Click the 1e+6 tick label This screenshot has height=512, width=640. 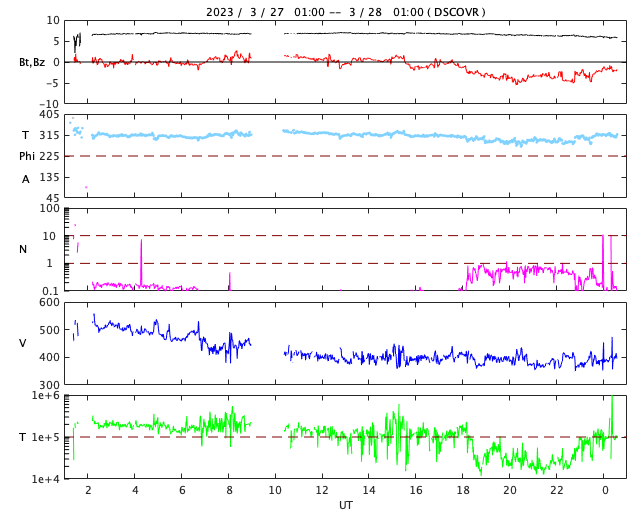46,396
